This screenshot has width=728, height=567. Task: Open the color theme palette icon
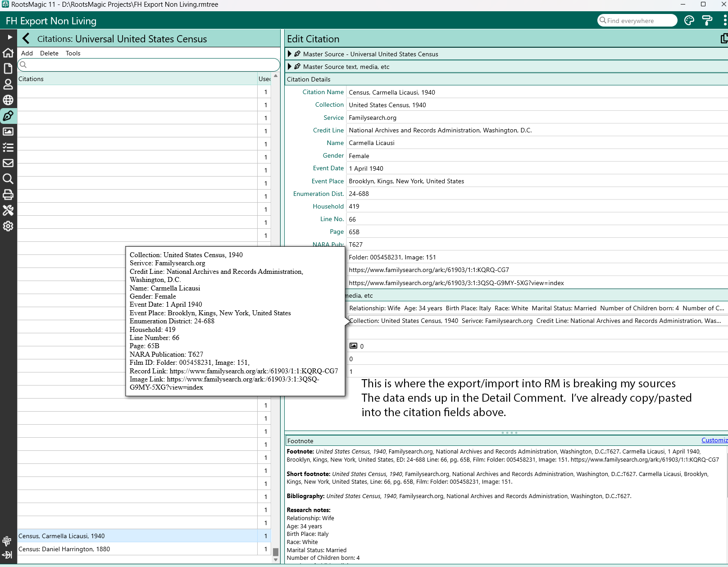click(689, 20)
